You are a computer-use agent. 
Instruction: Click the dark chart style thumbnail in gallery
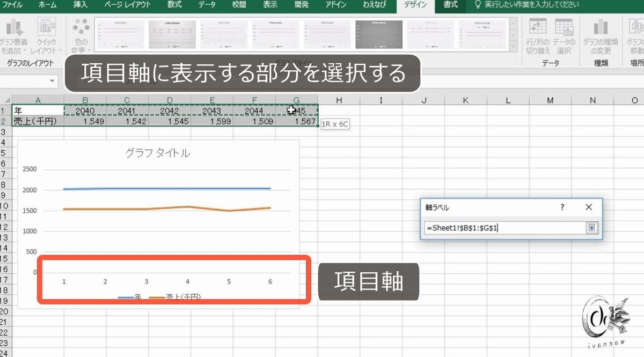(378, 33)
